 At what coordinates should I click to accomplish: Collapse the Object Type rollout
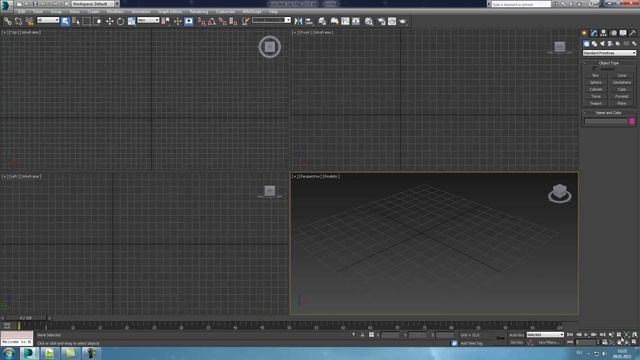609,63
